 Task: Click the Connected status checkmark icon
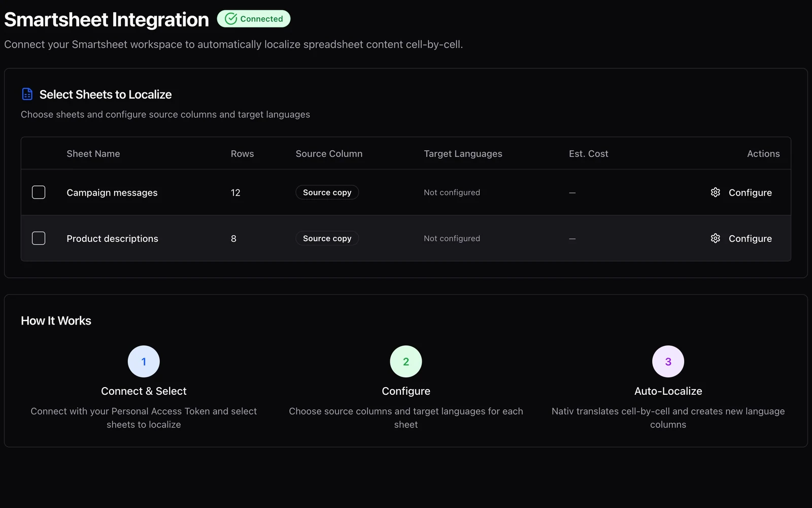point(231,19)
